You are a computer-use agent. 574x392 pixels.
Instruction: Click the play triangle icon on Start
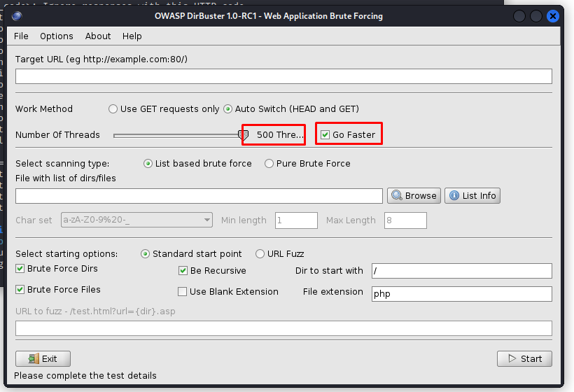(512, 358)
